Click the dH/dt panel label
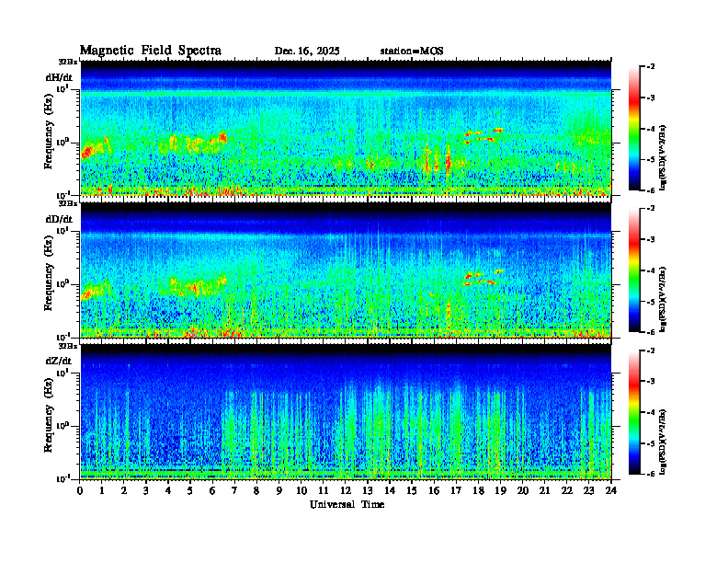Image resolution: width=728 pixels, height=563 pixels. pyautogui.click(x=59, y=77)
